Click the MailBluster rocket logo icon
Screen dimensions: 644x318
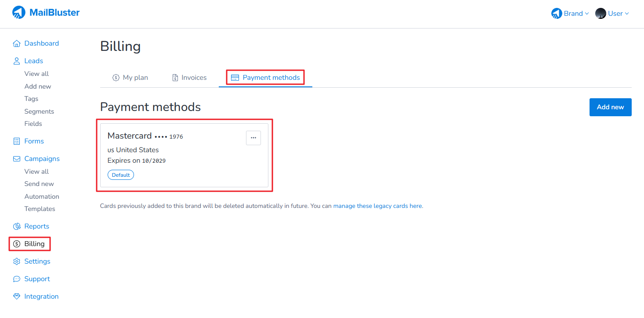click(19, 13)
